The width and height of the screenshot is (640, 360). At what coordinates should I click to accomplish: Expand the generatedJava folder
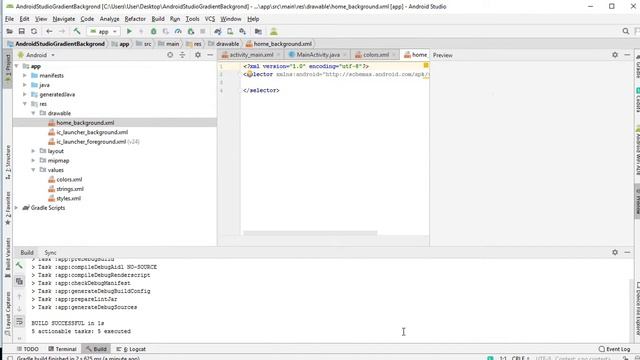(24, 94)
